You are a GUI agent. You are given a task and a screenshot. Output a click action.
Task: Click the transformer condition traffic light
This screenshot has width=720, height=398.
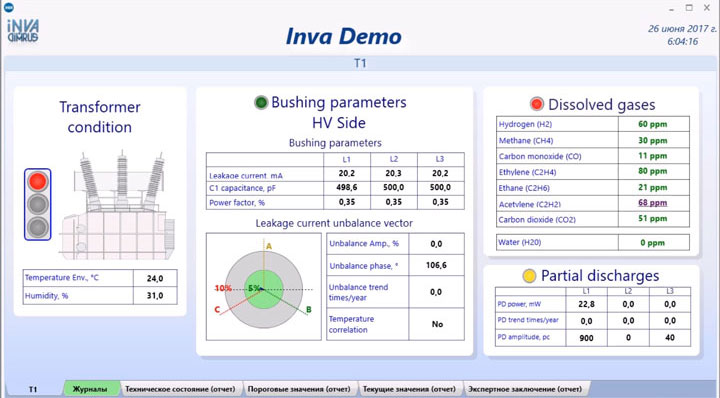point(38,204)
